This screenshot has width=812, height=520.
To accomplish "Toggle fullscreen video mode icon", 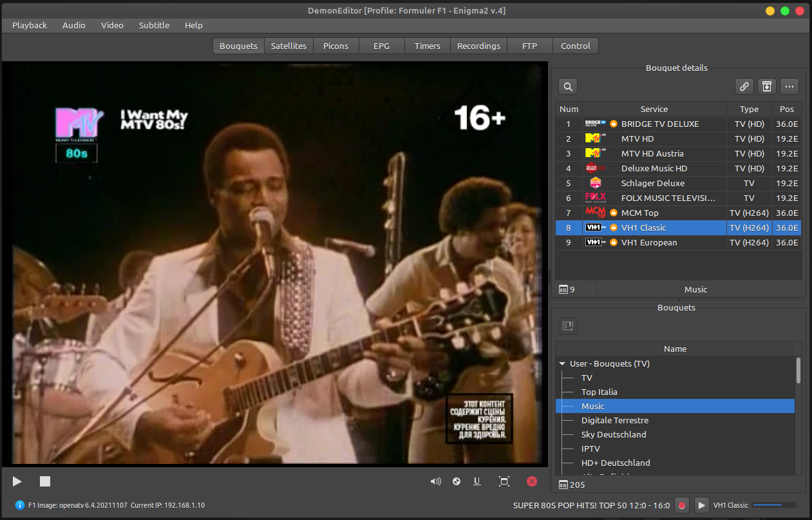I will (x=504, y=481).
